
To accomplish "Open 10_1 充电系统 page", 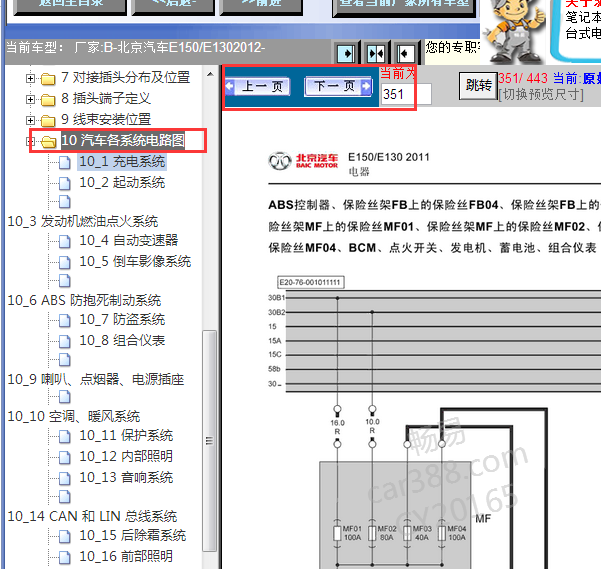I will (122, 162).
